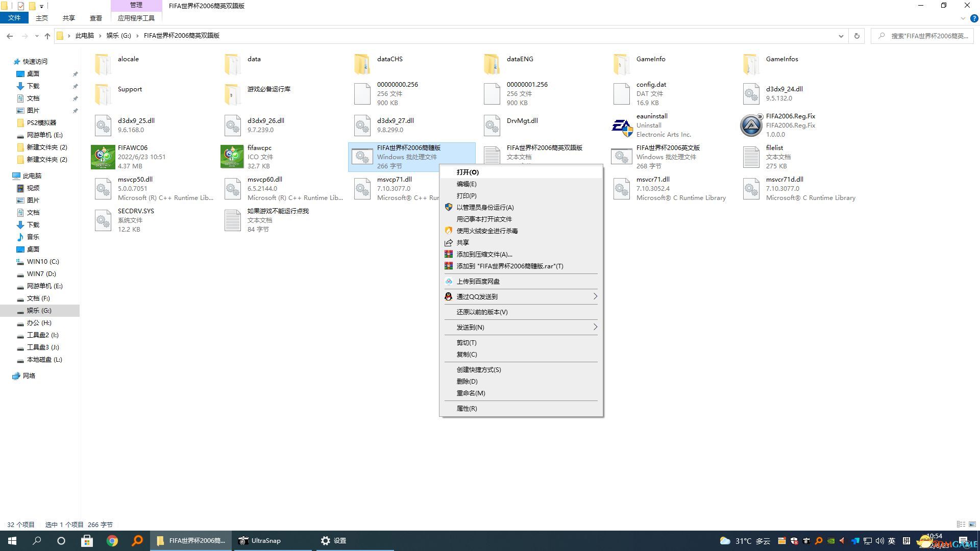Choose 用记事本打开该文件 in context menu
The image size is (980, 551).
521,219
